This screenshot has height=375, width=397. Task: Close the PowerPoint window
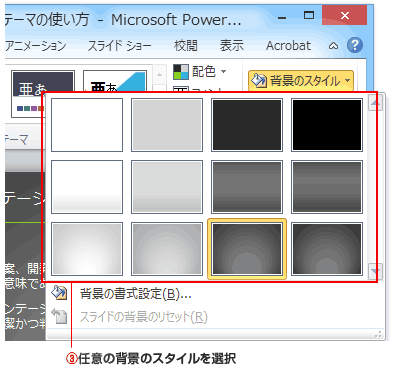(x=345, y=15)
